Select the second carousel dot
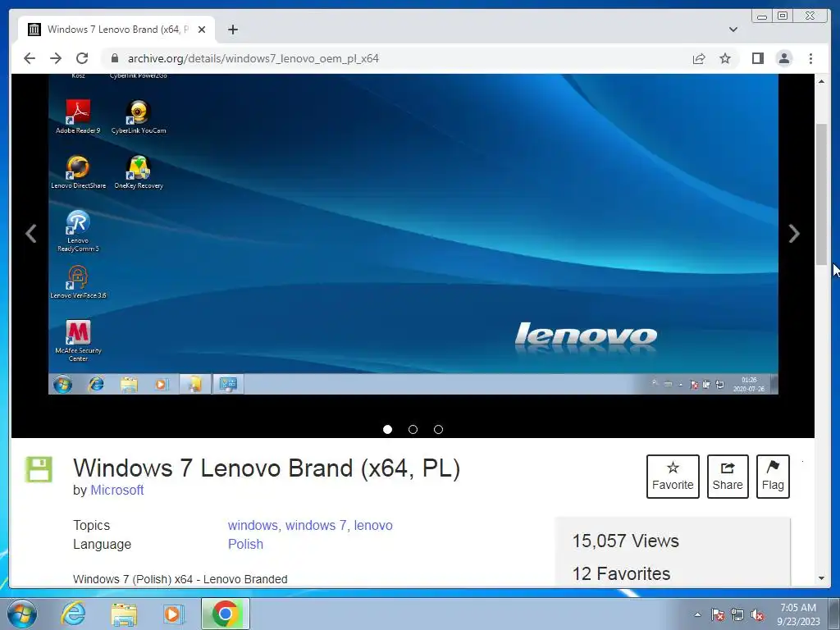840x630 pixels. pyautogui.click(x=413, y=429)
